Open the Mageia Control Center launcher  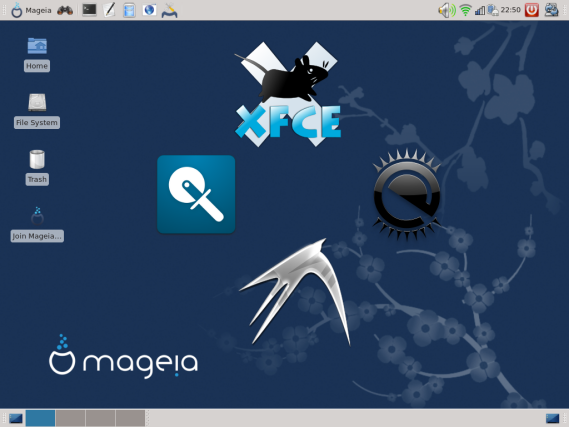tap(169, 10)
